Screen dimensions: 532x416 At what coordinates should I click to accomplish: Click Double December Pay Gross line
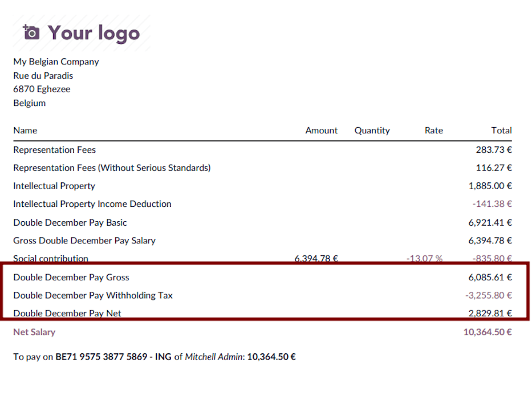point(71,278)
